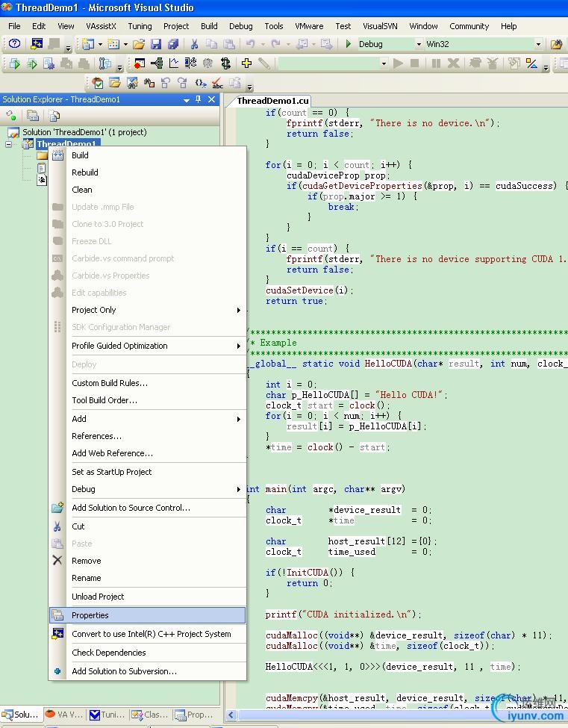Click the green Start Debugging arrow
This screenshot has width=568, height=728.
(348, 44)
